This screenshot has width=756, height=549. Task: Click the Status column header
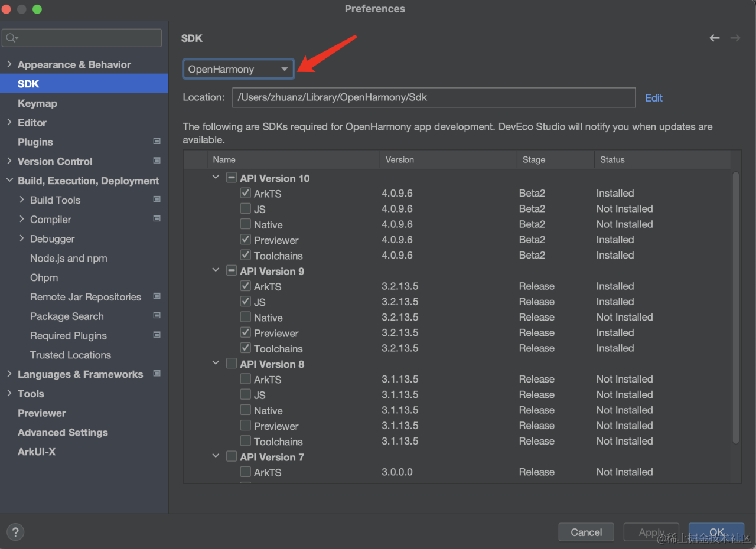pyautogui.click(x=662, y=159)
